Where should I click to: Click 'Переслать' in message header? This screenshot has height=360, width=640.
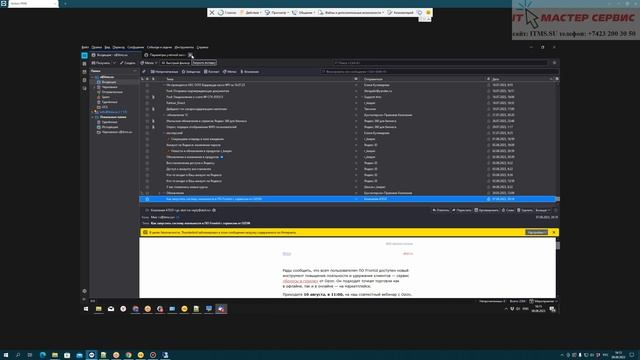462,210
